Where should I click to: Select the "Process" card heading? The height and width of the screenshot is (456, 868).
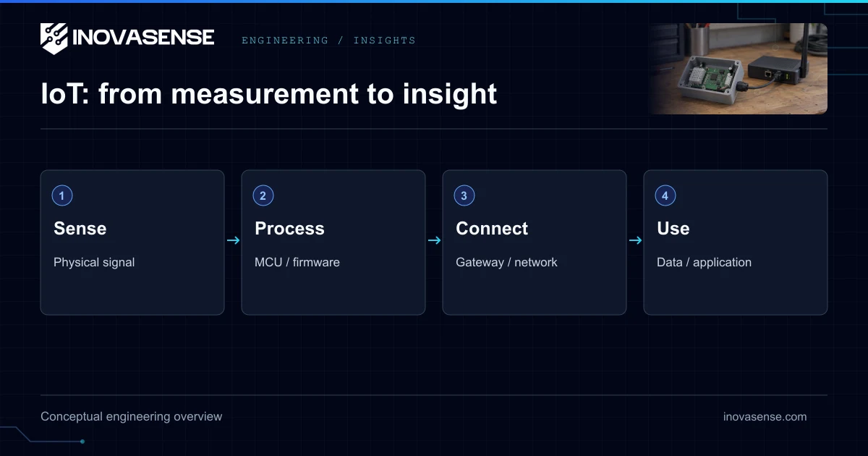click(x=289, y=229)
